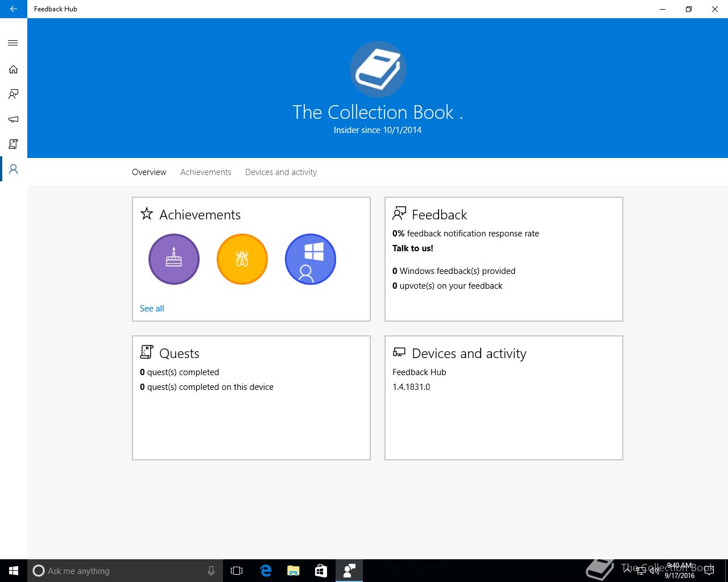Switch to the Achievements tab

point(206,172)
